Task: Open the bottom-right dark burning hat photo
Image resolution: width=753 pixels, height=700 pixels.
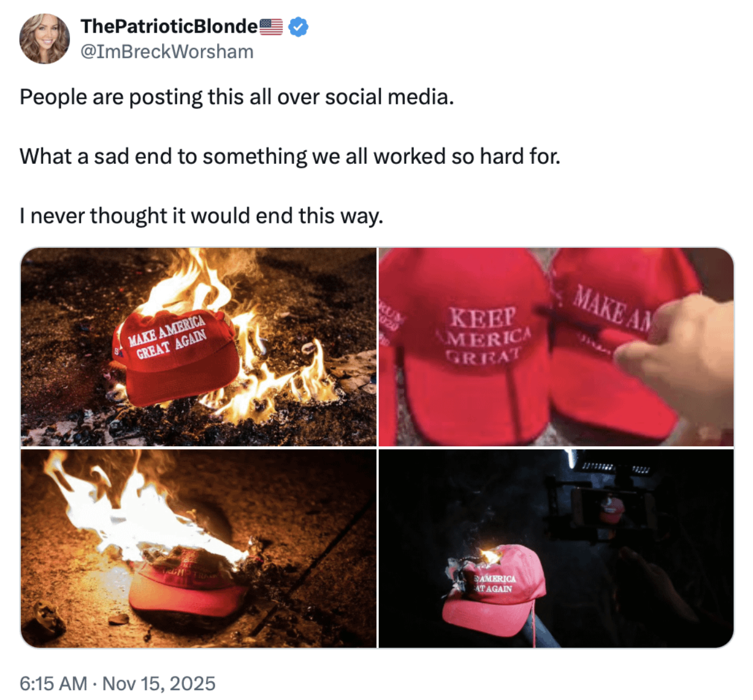Action: click(x=556, y=548)
